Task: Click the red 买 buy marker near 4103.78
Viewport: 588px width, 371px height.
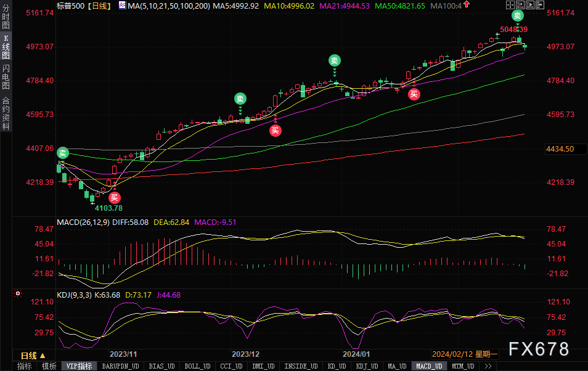Action: pos(115,198)
